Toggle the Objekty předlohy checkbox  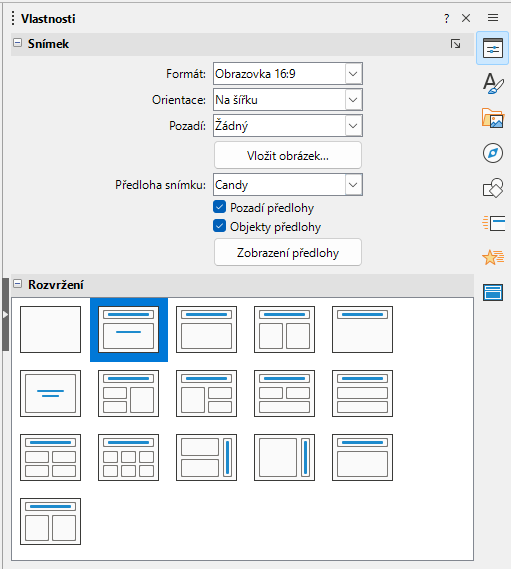pyautogui.click(x=219, y=226)
